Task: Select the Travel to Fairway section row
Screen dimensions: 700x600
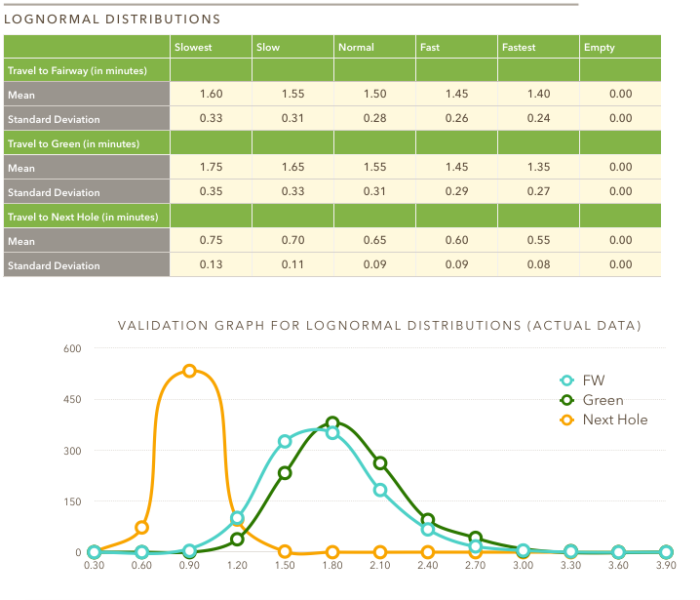Action: click(77, 70)
